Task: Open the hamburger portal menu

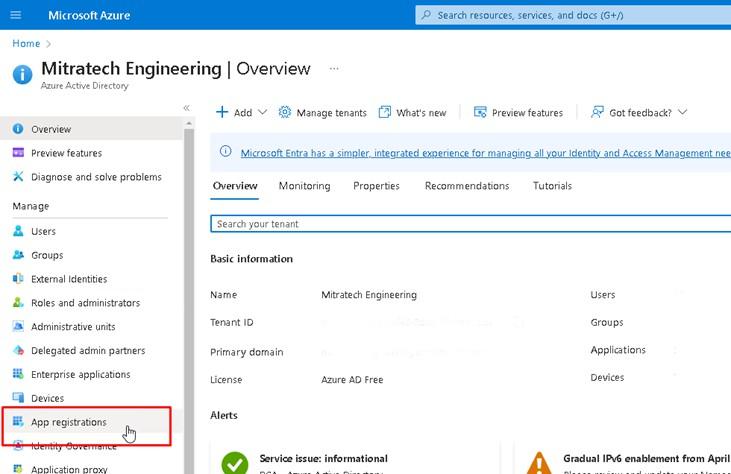Action: (x=15, y=15)
